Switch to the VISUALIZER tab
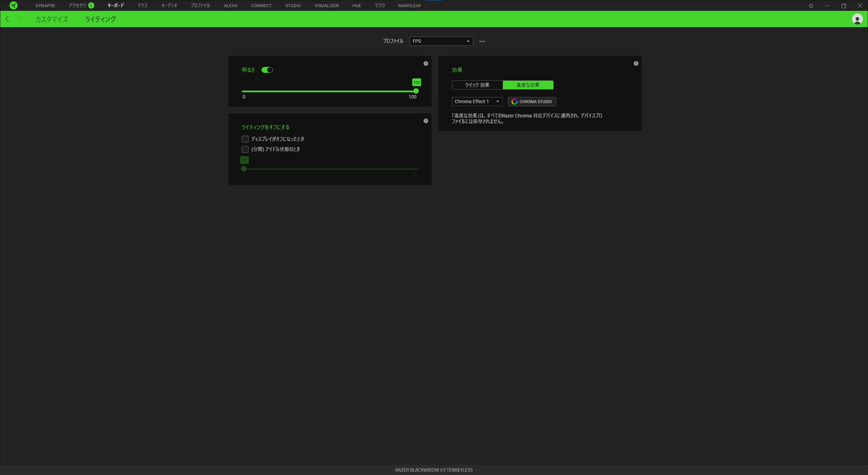The height and width of the screenshot is (475, 868). (x=327, y=6)
